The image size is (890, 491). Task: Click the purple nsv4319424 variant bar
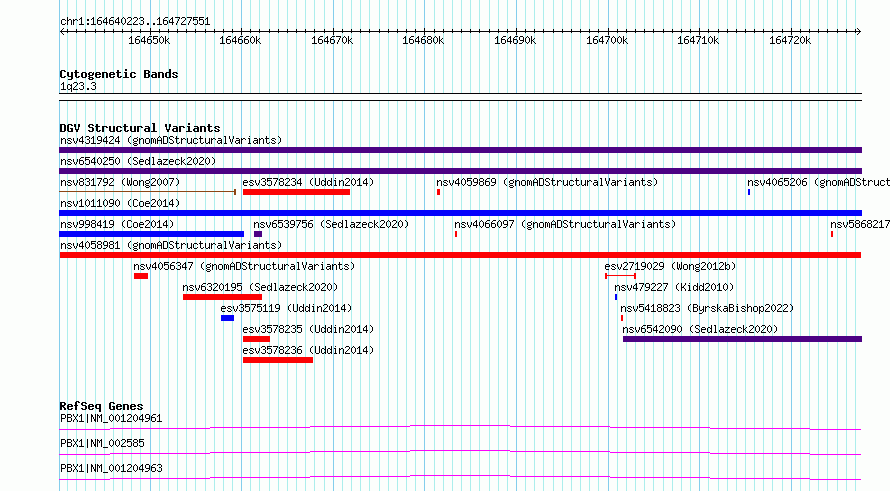click(x=461, y=150)
